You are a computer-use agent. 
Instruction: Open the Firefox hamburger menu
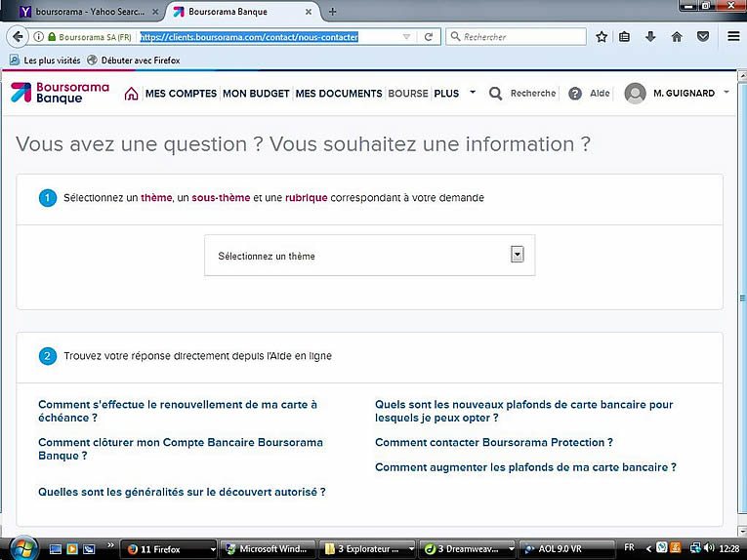pyautogui.click(x=732, y=37)
